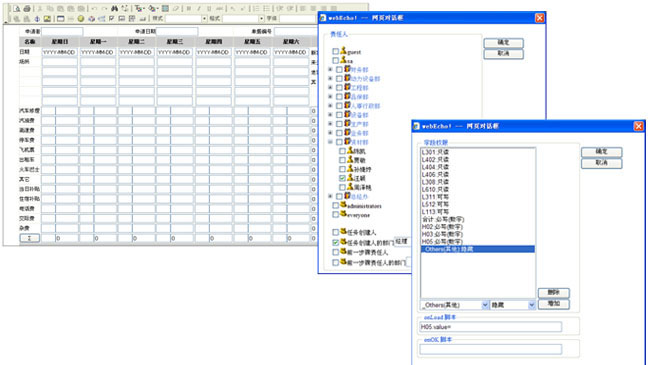Click the form window icon in second toolbar row
650x365 pixels.
[61, 19]
